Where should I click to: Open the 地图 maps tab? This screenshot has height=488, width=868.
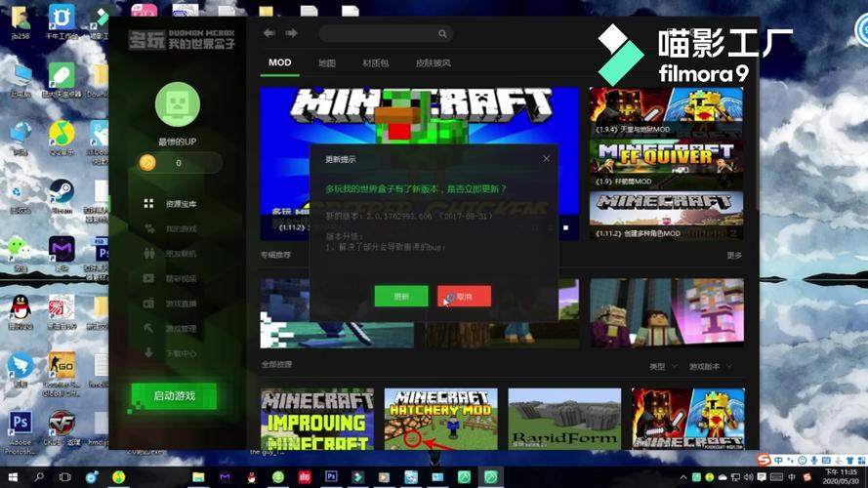tap(327, 63)
